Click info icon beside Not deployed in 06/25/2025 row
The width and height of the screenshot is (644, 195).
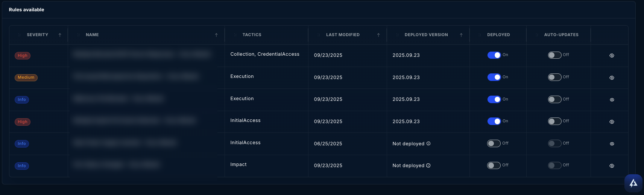coord(428,143)
